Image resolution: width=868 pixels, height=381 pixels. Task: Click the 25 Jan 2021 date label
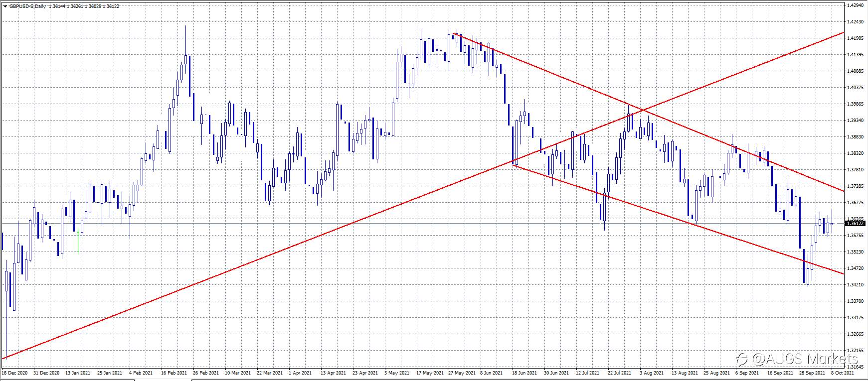tap(110, 372)
